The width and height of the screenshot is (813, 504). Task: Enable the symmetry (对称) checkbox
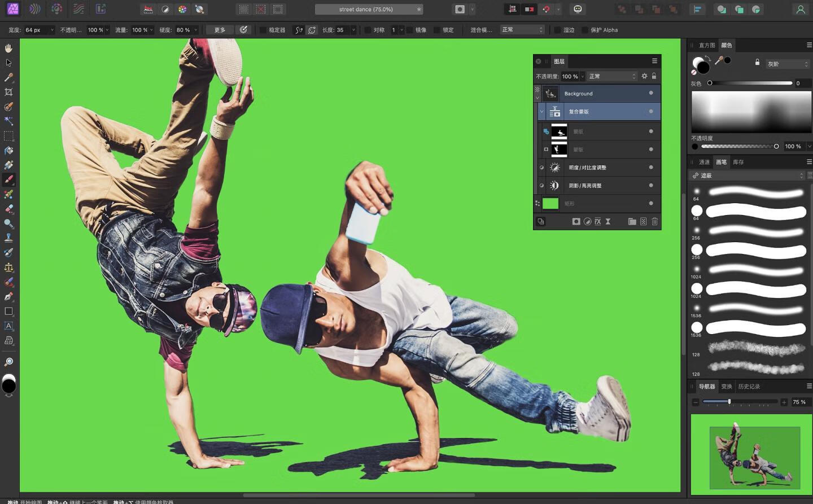pos(368,30)
